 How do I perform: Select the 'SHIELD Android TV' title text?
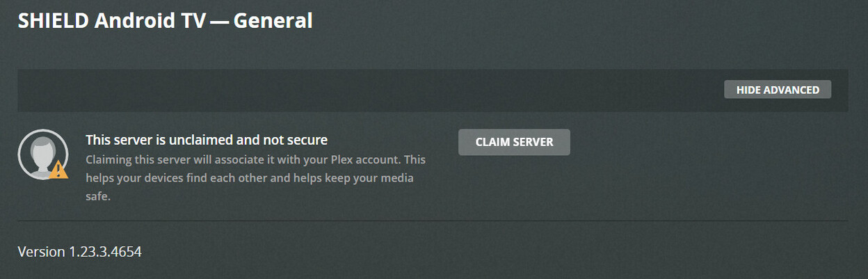(112, 21)
